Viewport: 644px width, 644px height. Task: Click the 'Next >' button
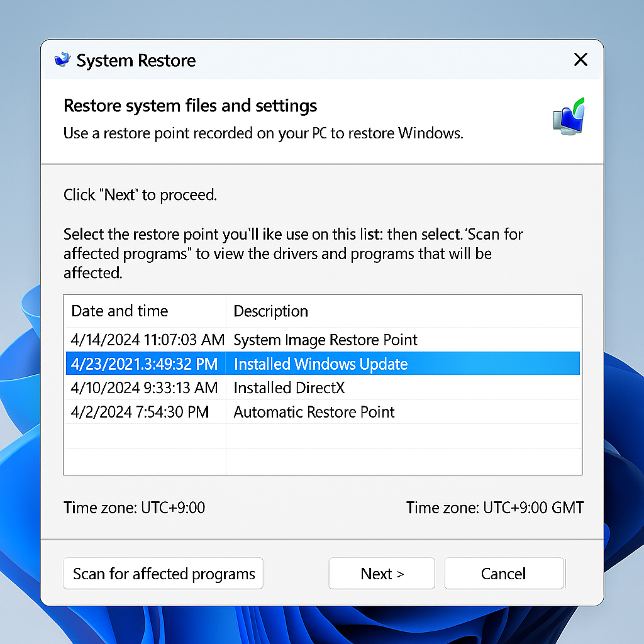click(x=381, y=573)
